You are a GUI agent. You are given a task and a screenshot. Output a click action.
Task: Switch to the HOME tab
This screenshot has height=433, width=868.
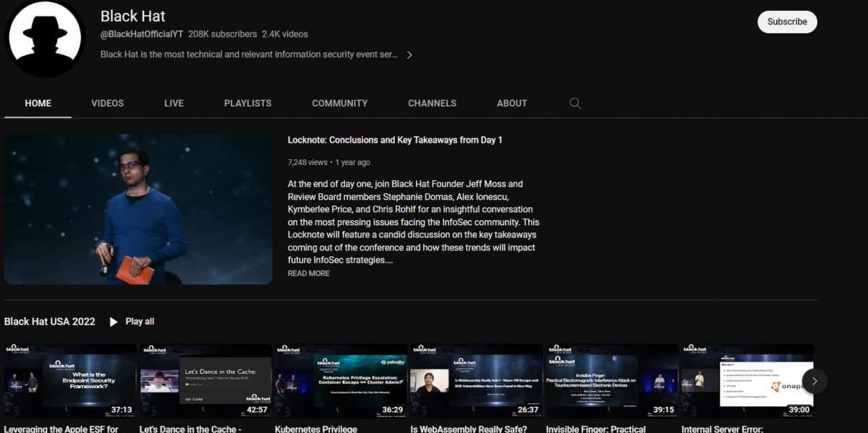pyautogui.click(x=38, y=104)
